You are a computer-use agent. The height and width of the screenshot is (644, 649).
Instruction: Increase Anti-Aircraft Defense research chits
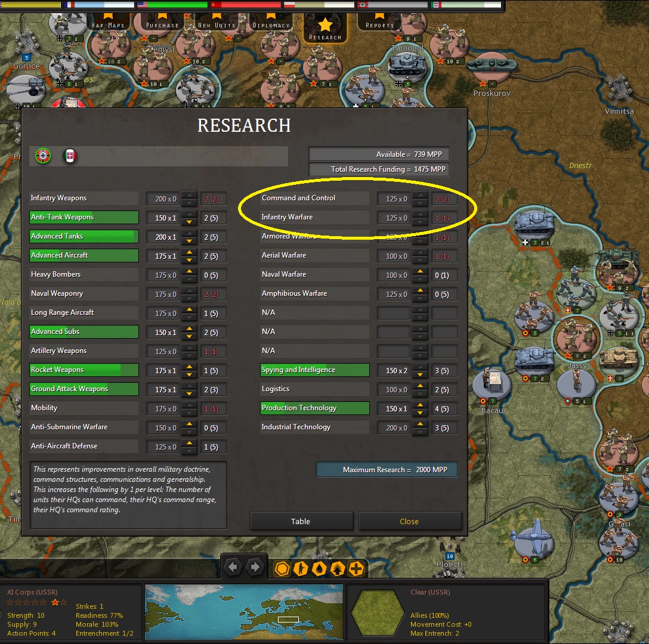click(189, 443)
